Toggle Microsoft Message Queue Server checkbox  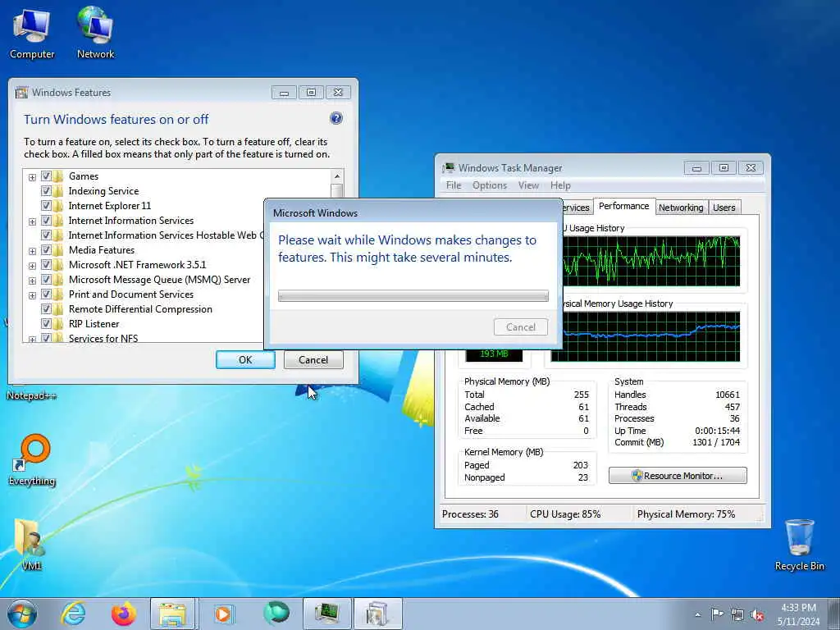coord(46,279)
